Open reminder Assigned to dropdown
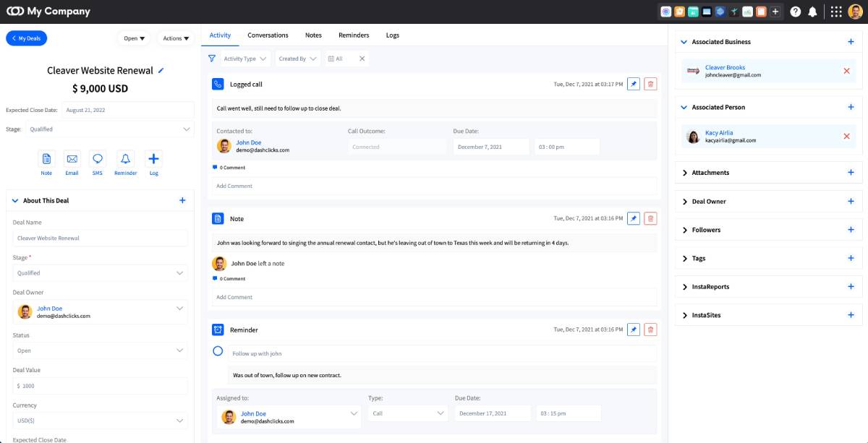Image resolution: width=868 pixels, height=443 pixels. 289,417
